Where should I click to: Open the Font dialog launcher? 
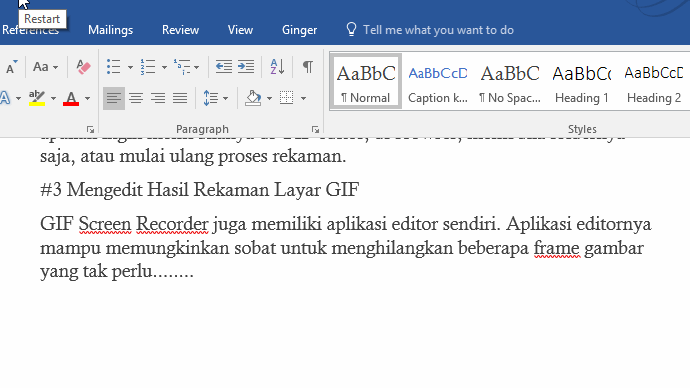(90, 129)
